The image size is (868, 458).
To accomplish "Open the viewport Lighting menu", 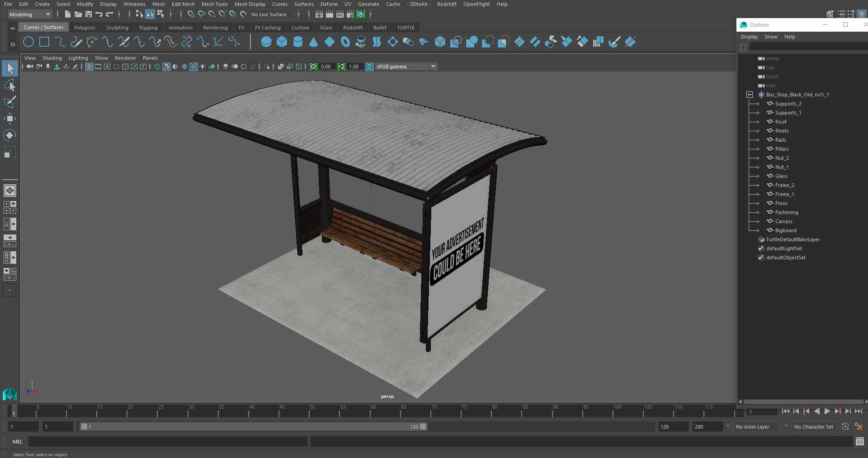I will (78, 58).
